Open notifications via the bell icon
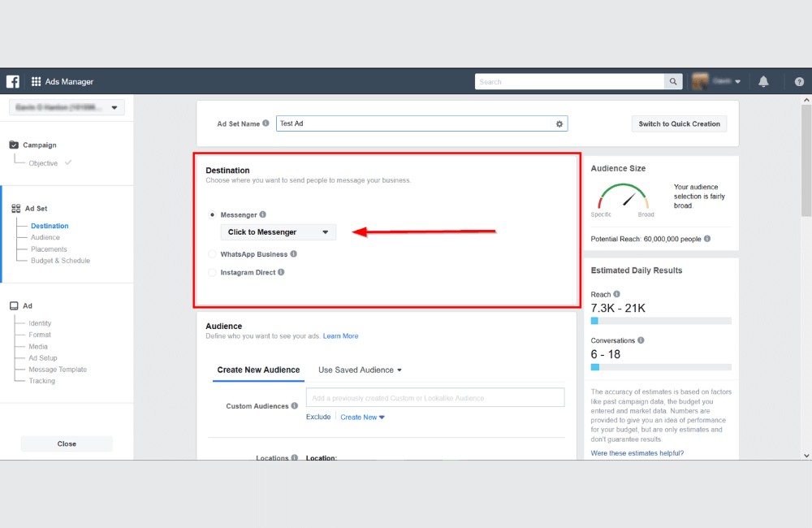812x528 pixels. point(763,81)
